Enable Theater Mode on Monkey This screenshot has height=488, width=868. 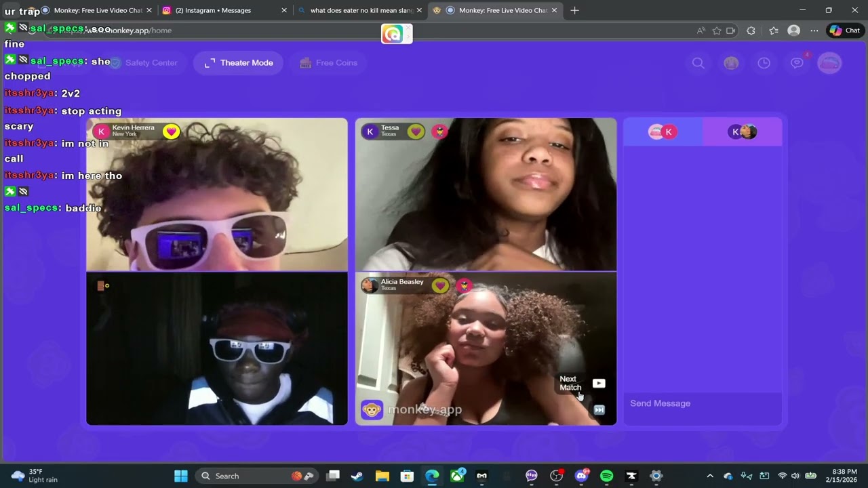click(x=238, y=62)
